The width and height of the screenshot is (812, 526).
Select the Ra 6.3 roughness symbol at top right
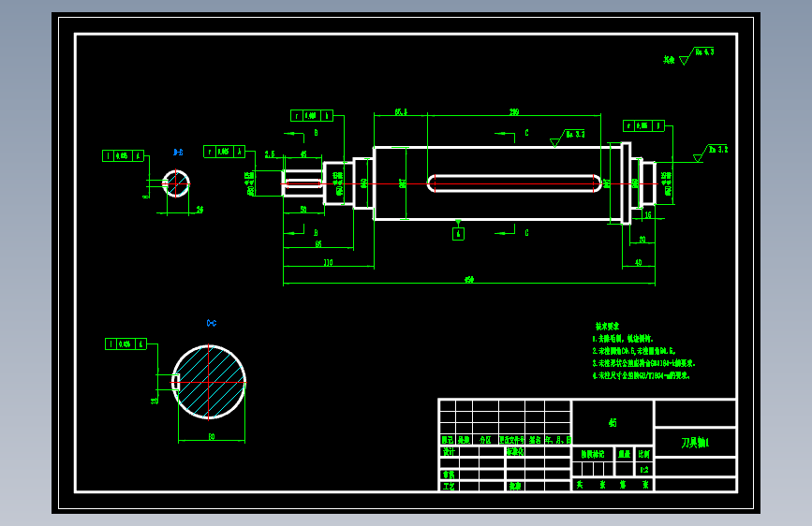pos(697,55)
